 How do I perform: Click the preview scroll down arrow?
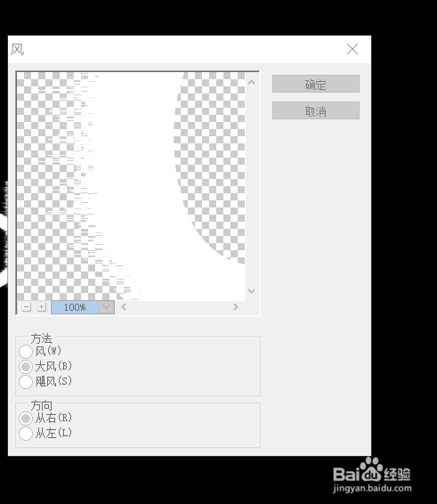point(252,291)
